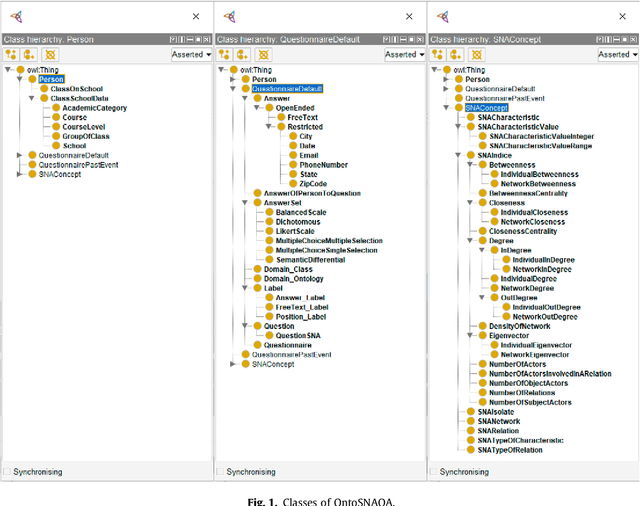Enable Synchronising checkbox in Person panel
Screen dimensions: 640x506
click(x=7, y=471)
